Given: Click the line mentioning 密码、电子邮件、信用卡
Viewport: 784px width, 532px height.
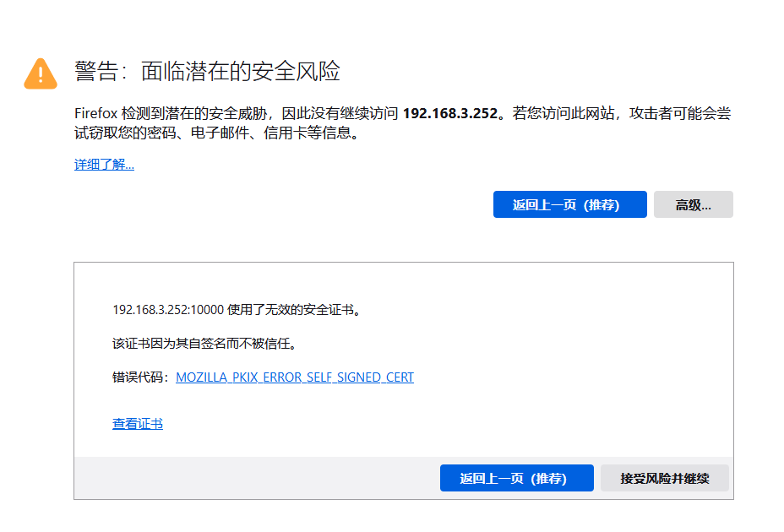Looking at the screenshot, I should tap(216, 133).
